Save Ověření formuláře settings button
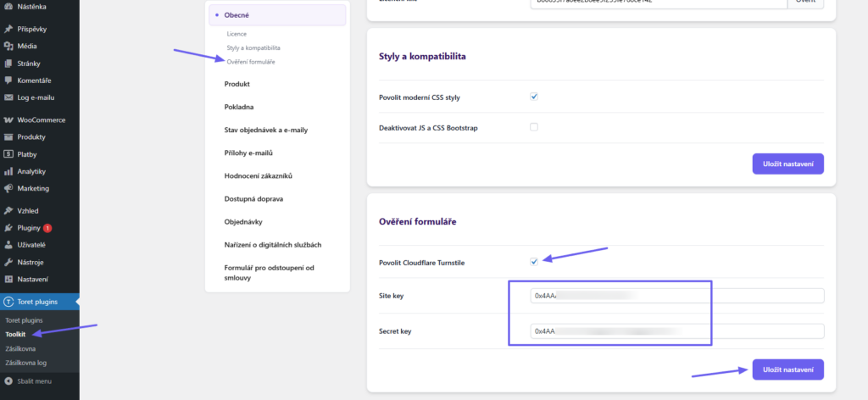Image resolution: width=868 pixels, height=400 pixels. click(x=787, y=369)
